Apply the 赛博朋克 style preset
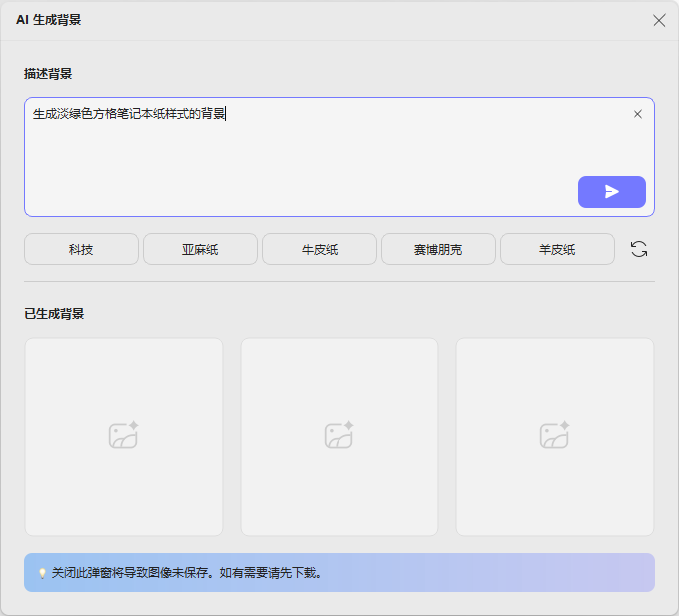Image resolution: width=679 pixels, height=616 pixels. coord(438,249)
